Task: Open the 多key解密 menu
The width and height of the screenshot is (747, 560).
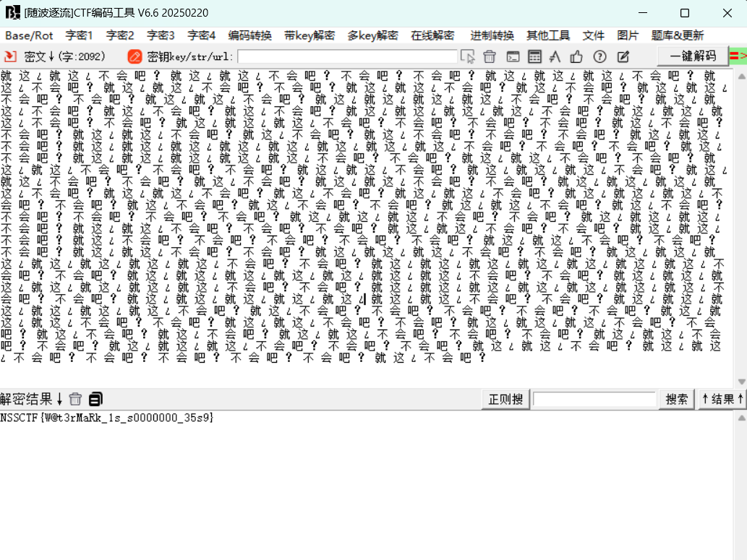Action: (372, 35)
